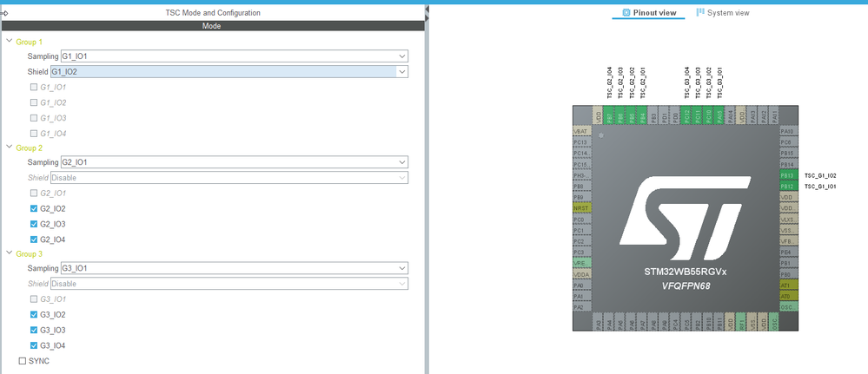Collapse the Group 2 section
This screenshot has height=374, width=868.
[x=9, y=148]
